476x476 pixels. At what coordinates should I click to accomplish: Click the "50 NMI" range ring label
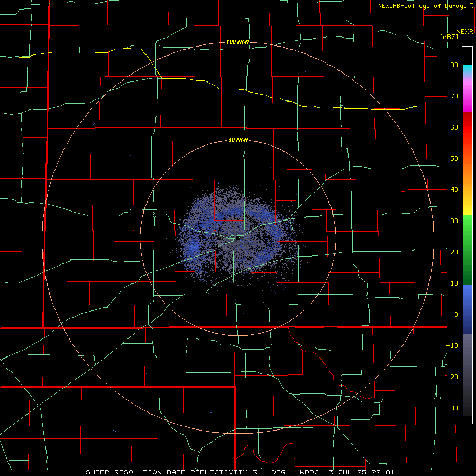(239, 140)
